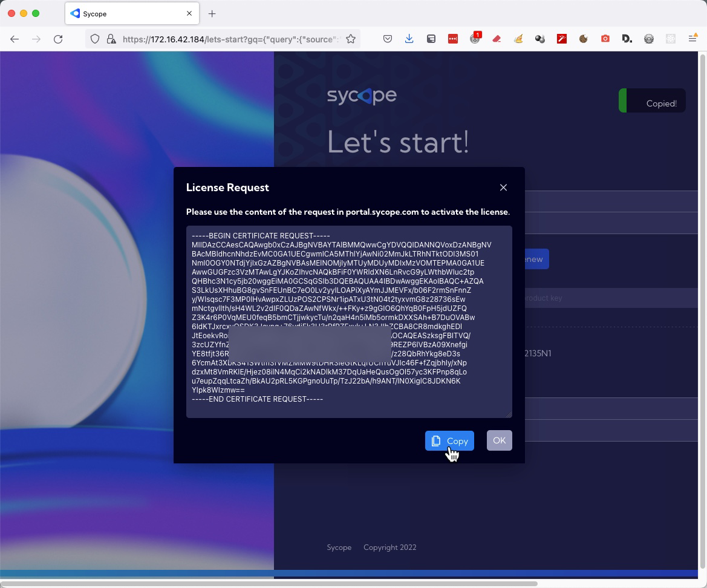Click the Sycope footer text
This screenshot has height=588, width=707.
pos(339,547)
